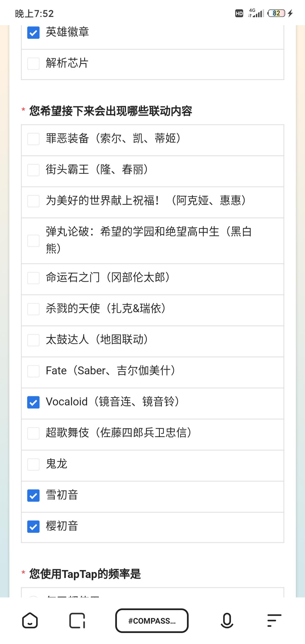This screenshot has height=644, width=305.
Task: Tap the microphone voice search icon
Action: pyautogui.click(x=227, y=621)
